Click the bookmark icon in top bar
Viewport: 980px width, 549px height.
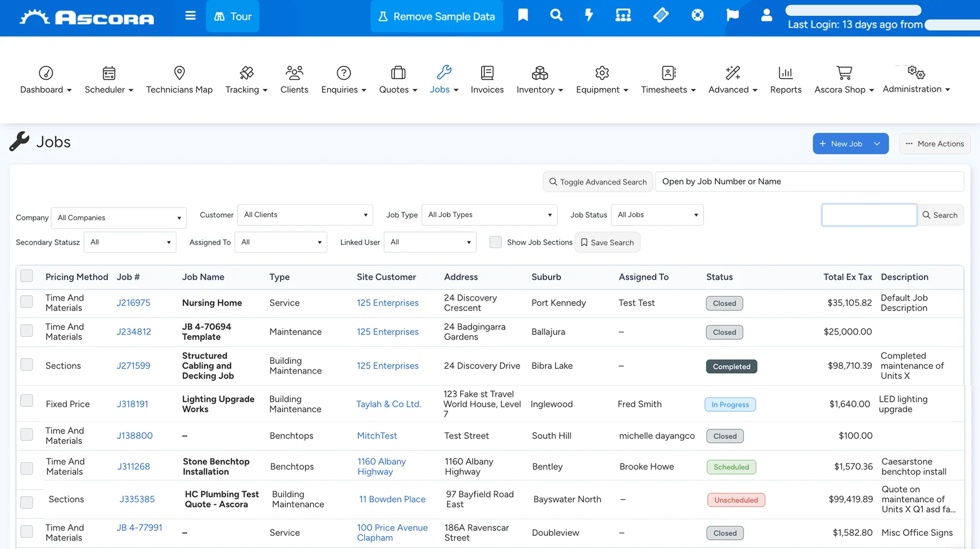(523, 15)
